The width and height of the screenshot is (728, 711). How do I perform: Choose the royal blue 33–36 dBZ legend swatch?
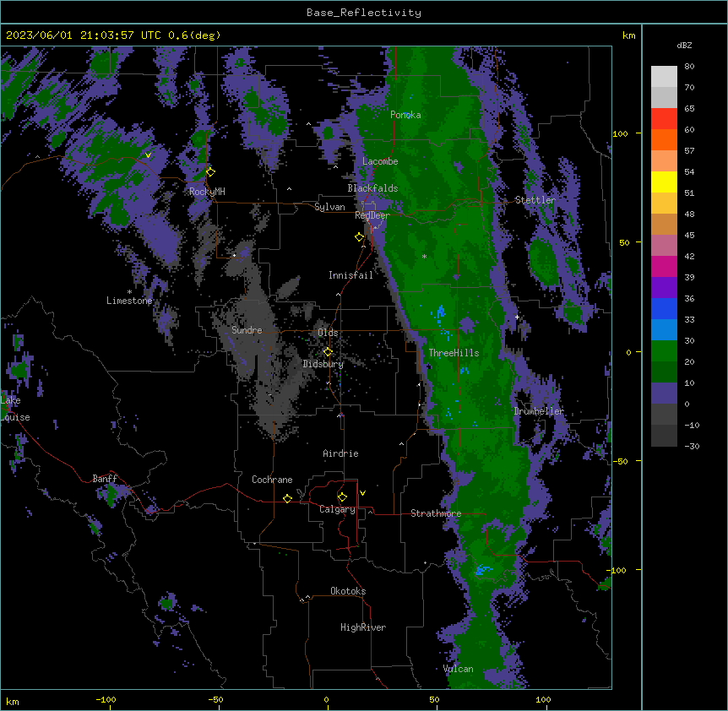click(664, 308)
